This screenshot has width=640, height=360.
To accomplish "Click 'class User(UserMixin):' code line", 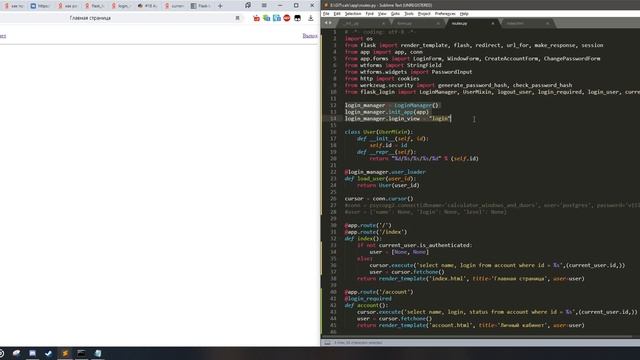I will pyautogui.click(x=379, y=132).
